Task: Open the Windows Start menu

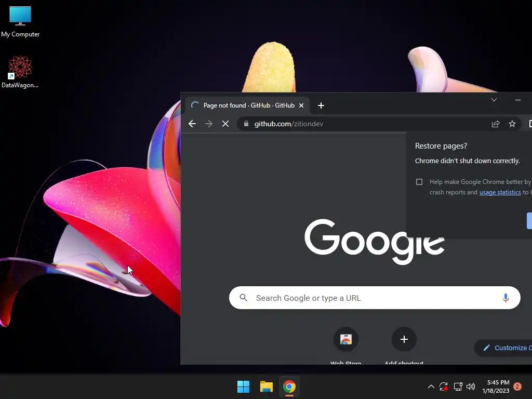Action: (x=243, y=387)
